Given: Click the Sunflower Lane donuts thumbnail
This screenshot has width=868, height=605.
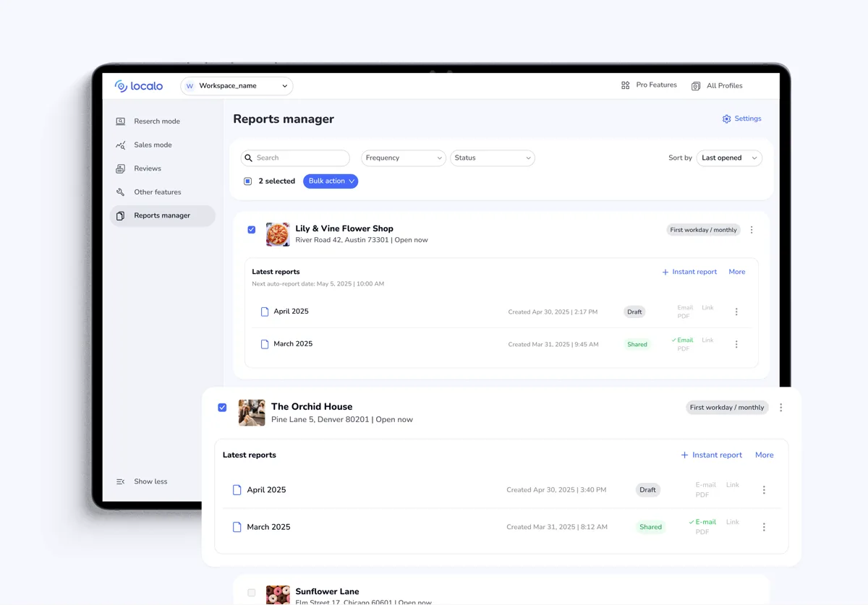Looking at the screenshot, I should click(x=278, y=595).
